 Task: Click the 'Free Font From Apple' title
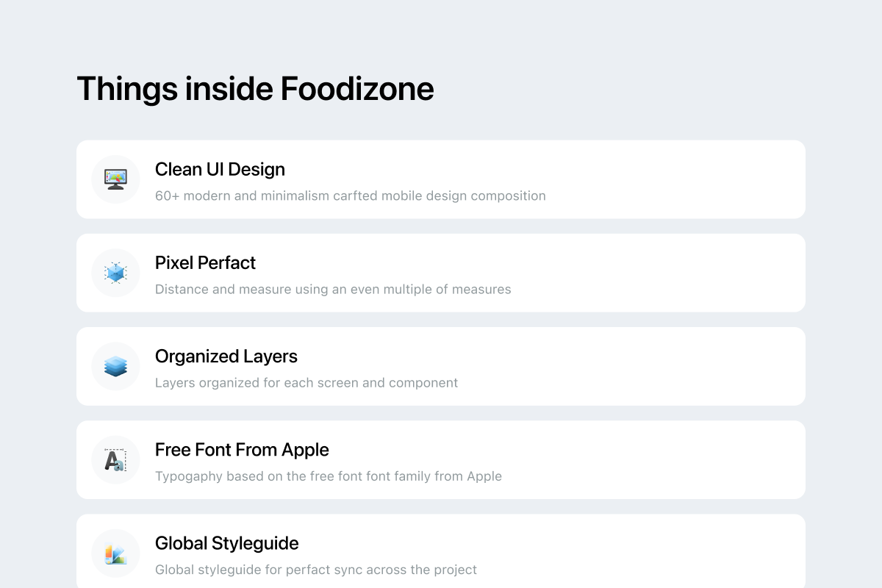click(242, 450)
